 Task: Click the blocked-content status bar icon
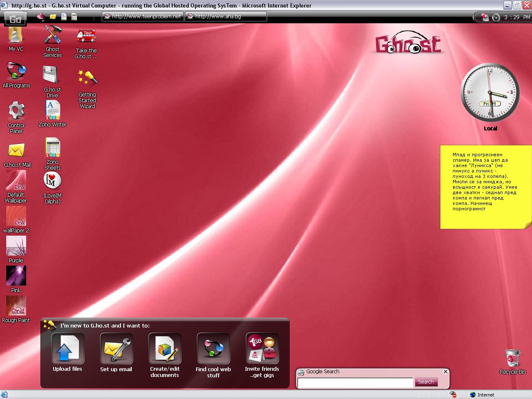point(453,395)
